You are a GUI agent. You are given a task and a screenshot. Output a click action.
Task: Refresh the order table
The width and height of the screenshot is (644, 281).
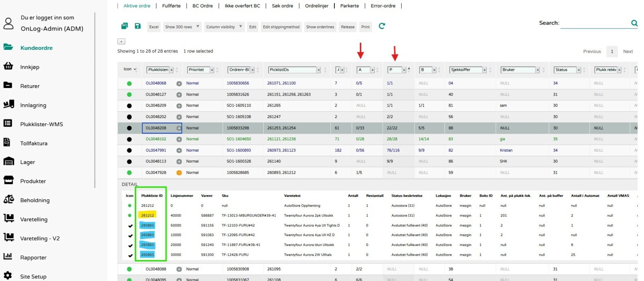pos(382,26)
